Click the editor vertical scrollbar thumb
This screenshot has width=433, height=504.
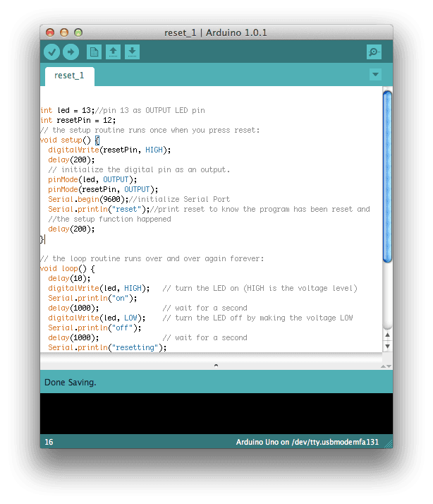[x=387, y=176]
